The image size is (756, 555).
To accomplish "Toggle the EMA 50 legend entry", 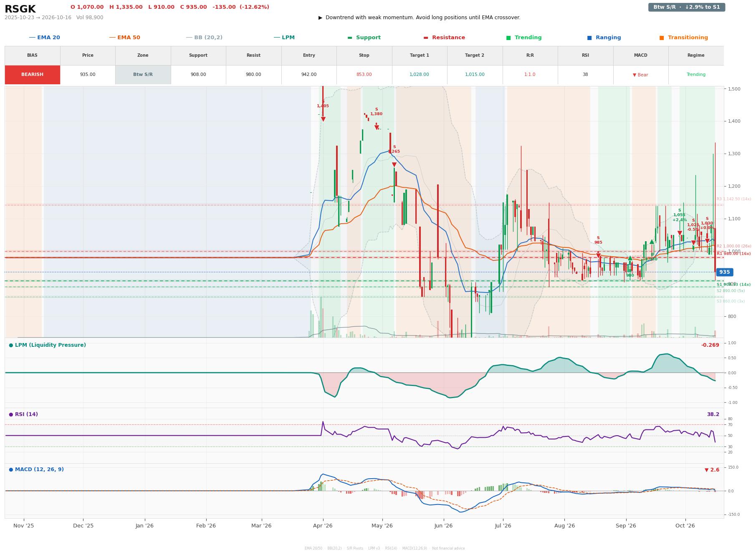I will coord(124,38).
